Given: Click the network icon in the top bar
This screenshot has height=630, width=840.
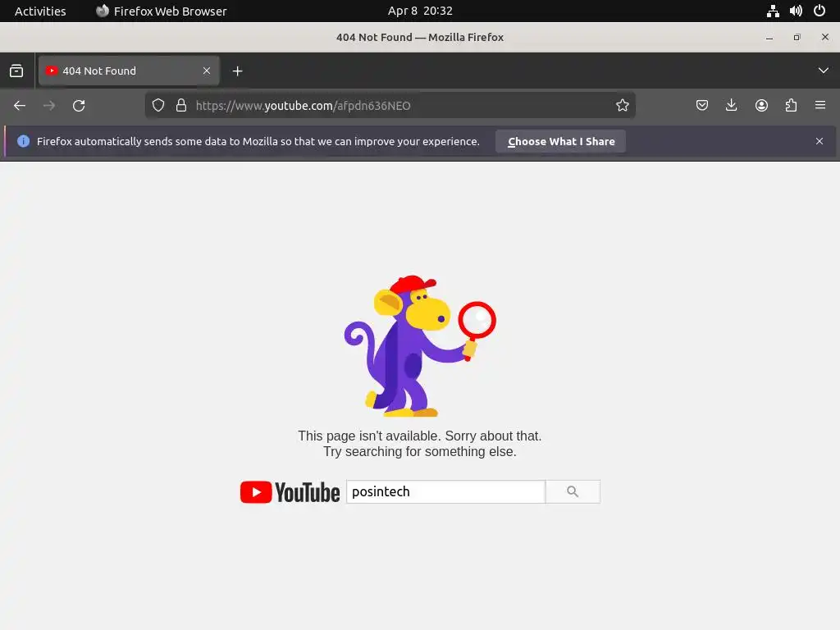Looking at the screenshot, I should (x=773, y=11).
